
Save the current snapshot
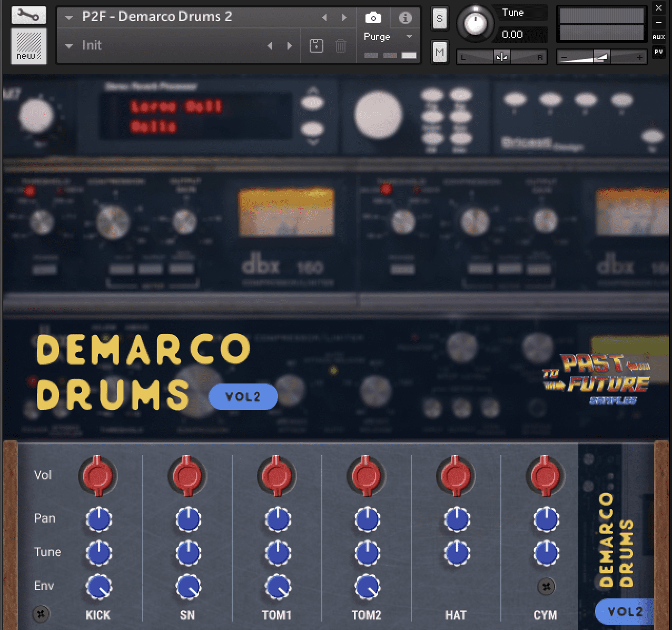click(316, 46)
